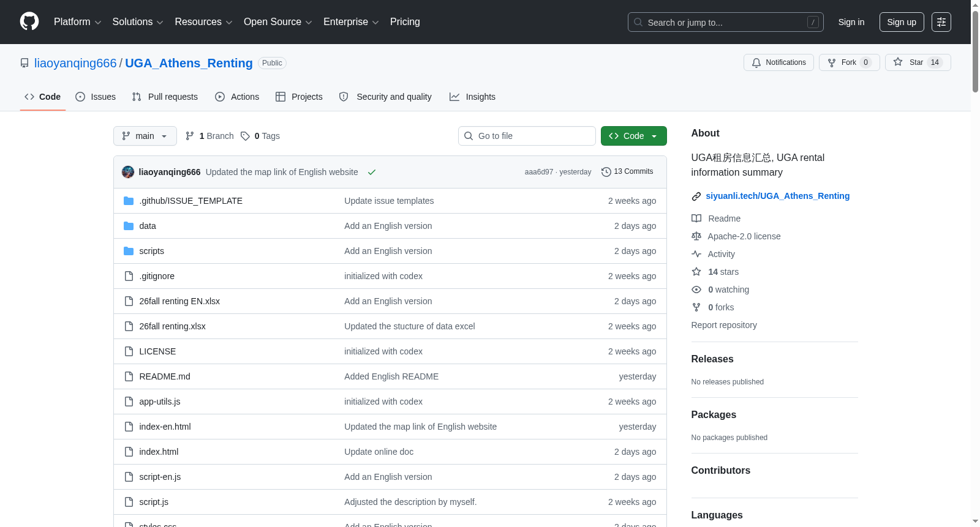Click the Activity pulse icon

click(x=696, y=254)
